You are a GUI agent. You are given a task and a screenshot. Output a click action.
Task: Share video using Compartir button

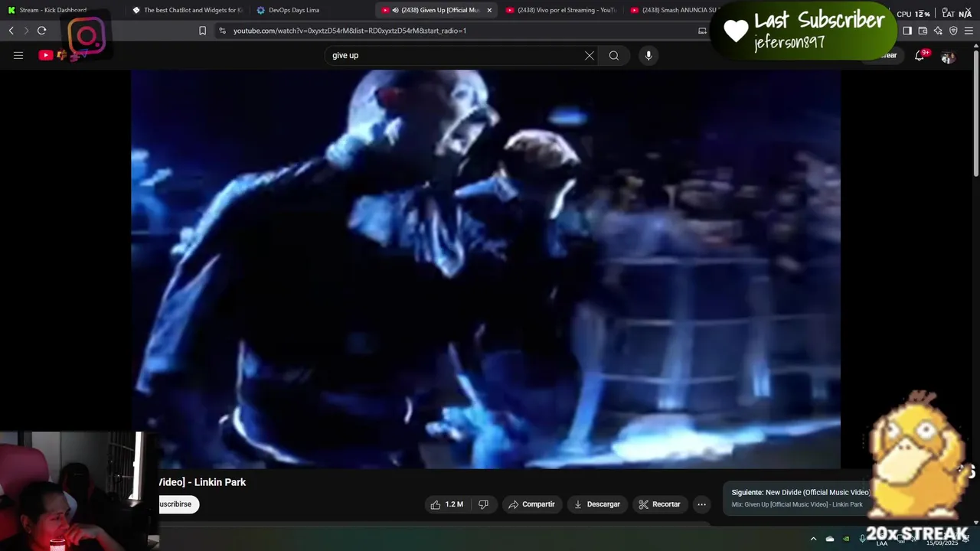(531, 504)
